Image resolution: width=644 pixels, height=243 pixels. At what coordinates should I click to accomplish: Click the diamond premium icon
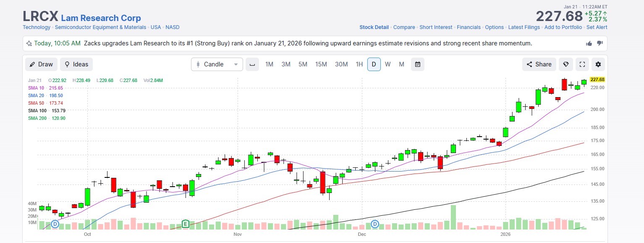pos(566,64)
